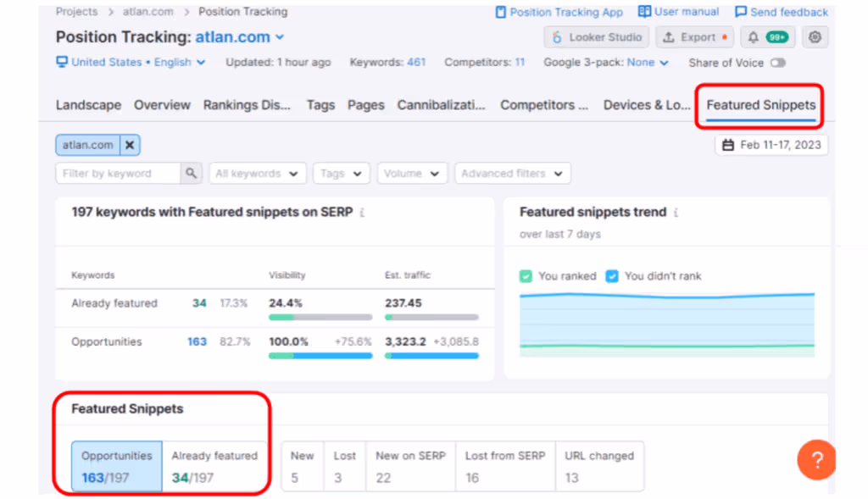The width and height of the screenshot is (868, 499).
Task: Switch to the Pages tab
Action: [366, 105]
